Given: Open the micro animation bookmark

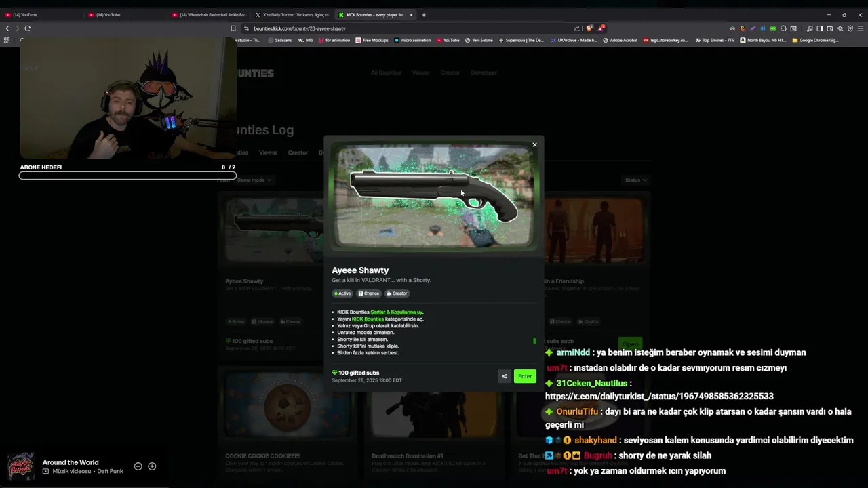Looking at the screenshot, I should 412,41.
